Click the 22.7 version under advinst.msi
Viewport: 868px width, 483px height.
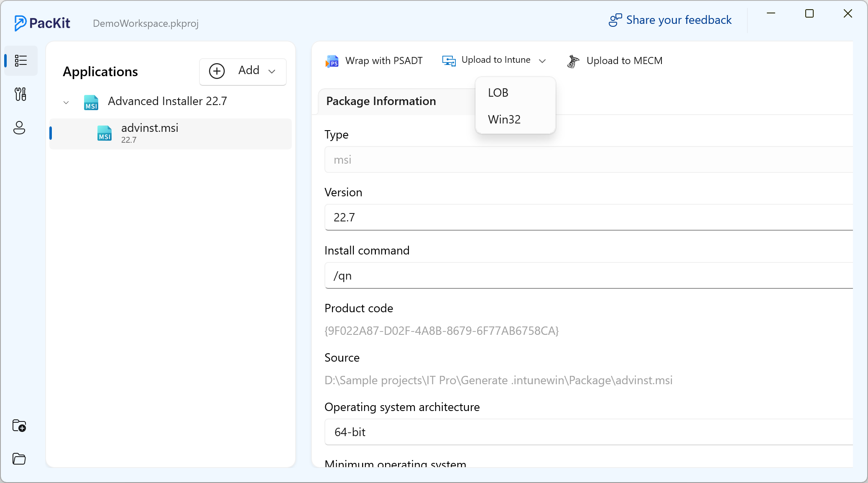129,140
